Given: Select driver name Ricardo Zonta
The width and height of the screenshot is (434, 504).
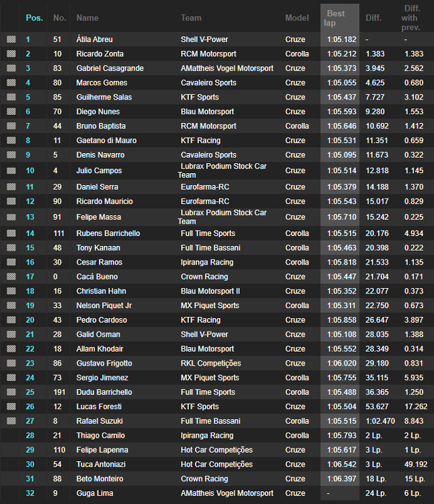Looking at the screenshot, I should pos(100,53).
